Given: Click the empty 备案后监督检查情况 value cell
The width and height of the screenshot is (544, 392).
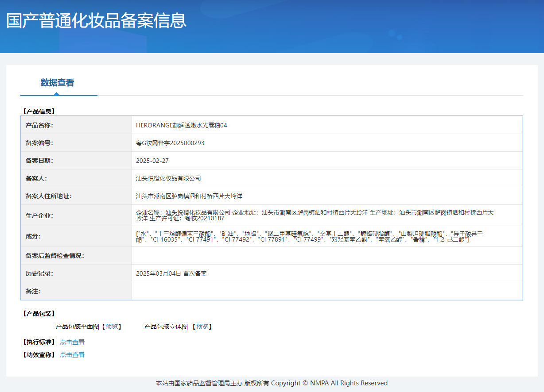Looking at the screenshot, I should pos(326,256).
